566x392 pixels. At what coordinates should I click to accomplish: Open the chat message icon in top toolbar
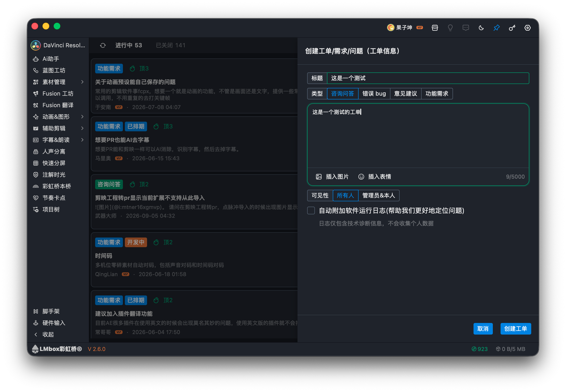(x=466, y=28)
